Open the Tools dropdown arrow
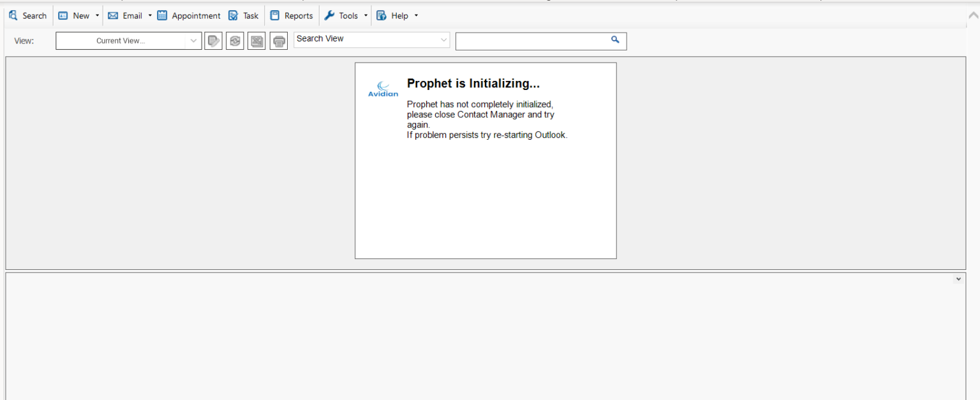This screenshot has height=400, width=980. click(366, 15)
